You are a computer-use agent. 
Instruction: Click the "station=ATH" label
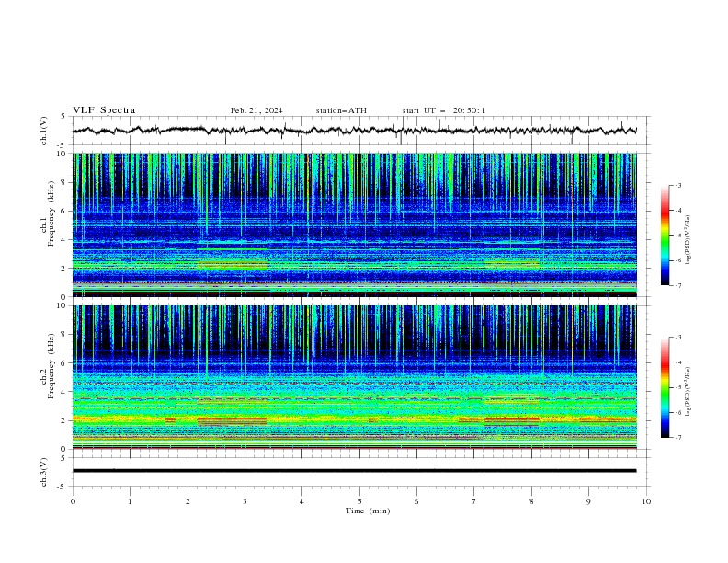pos(341,110)
